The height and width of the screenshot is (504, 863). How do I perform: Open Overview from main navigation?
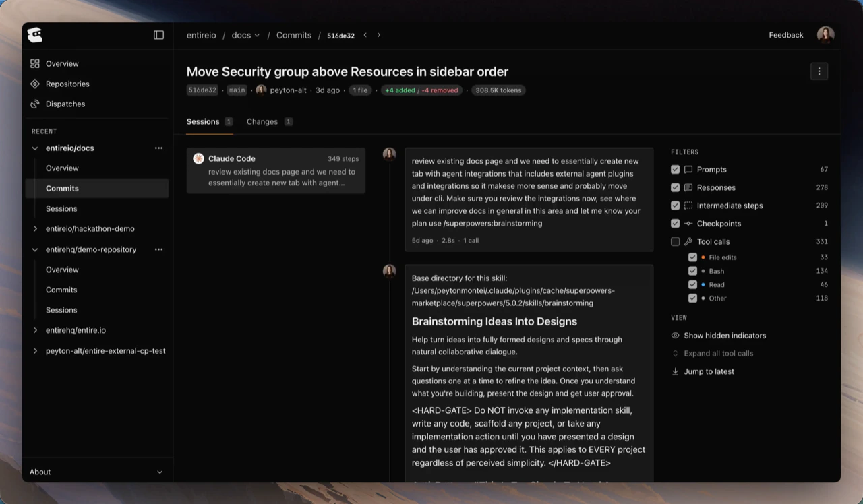pos(62,63)
